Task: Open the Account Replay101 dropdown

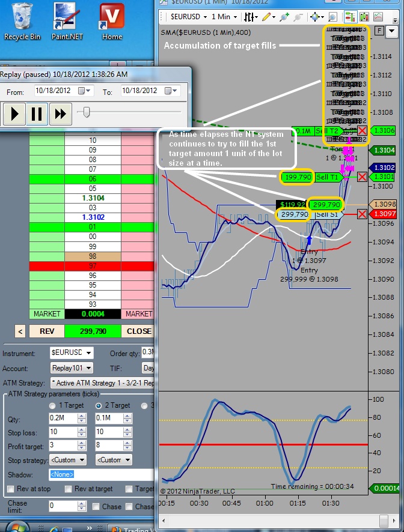Action: (x=72, y=368)
